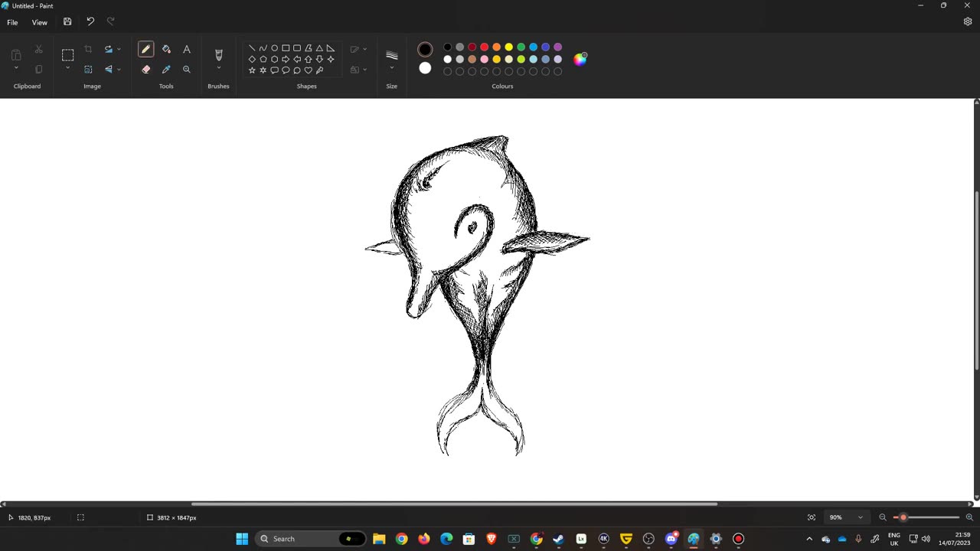This screenshot has width=980, height=551.
Task: Click the line thickness Size icon
Action: click(x=392, y=55)
